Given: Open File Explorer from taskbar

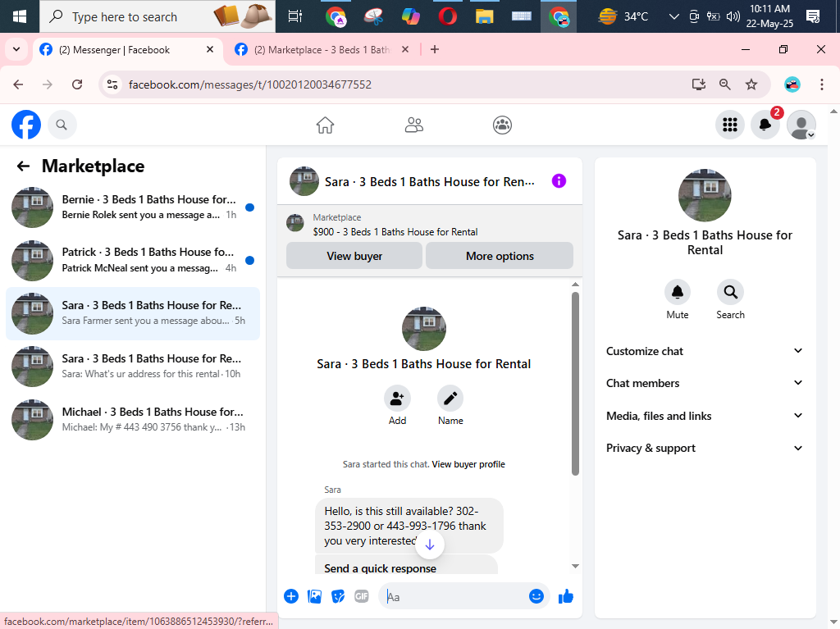Looking at the screenshot, I should pos(484,16).
